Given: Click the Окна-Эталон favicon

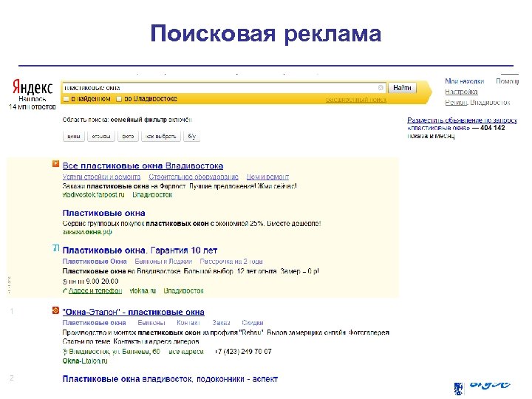Looking at the screenshot, I should [55, 310].
